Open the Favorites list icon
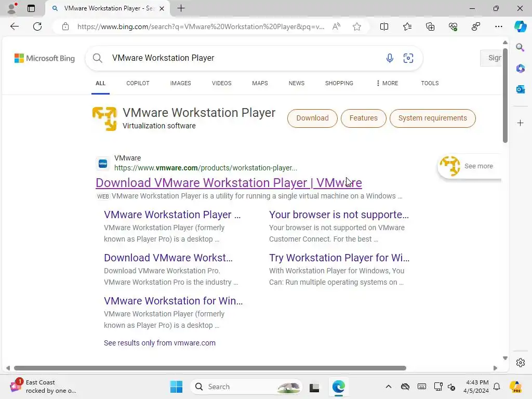 coord(407,26)
